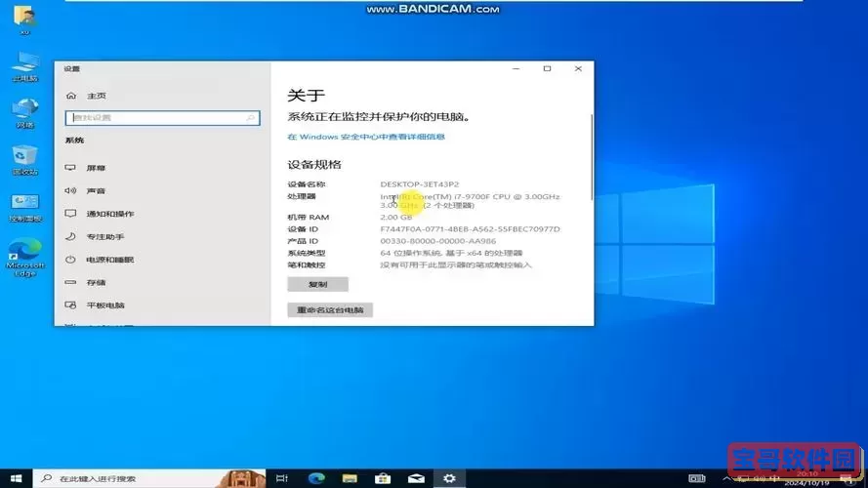Open Task View on the taskbar
This screenshot has height=488, width=868.
pos(282,478)
